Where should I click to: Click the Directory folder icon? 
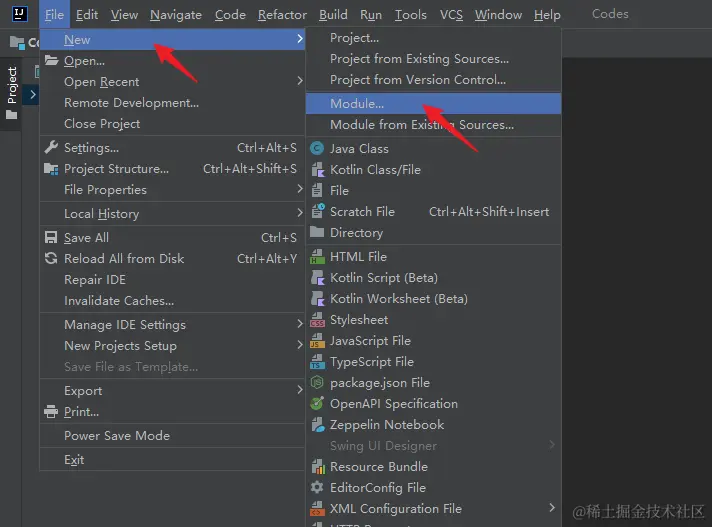317,232
